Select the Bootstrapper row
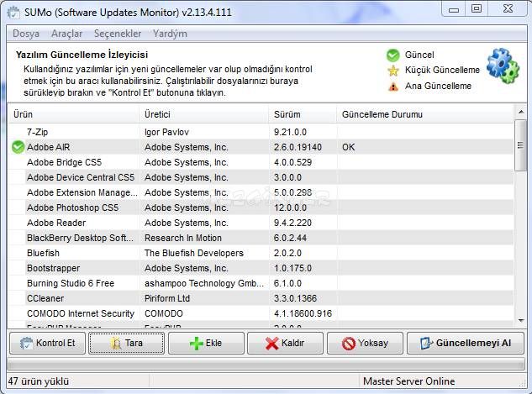 point(261,268)
